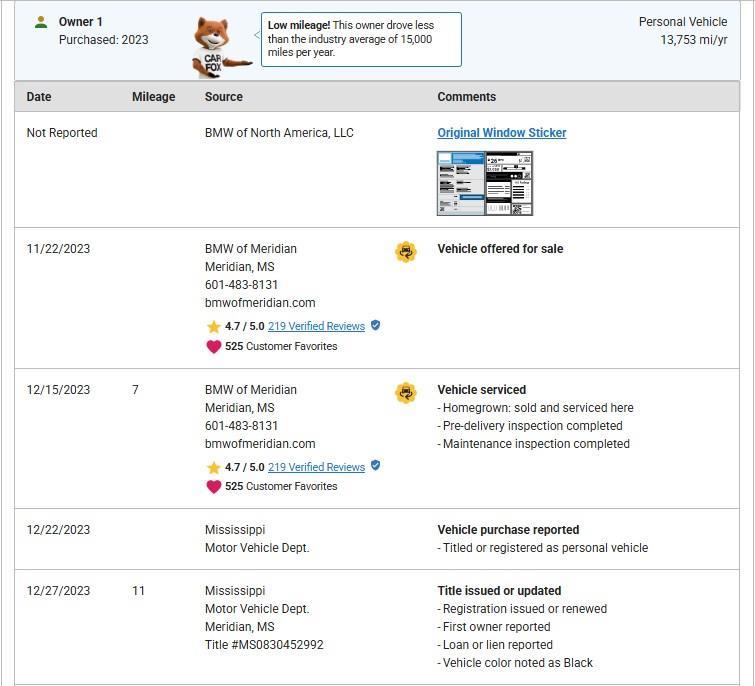The width and height of the screenshot is (755, 686).
Task: Click mileage value 7
Action: 135,390
